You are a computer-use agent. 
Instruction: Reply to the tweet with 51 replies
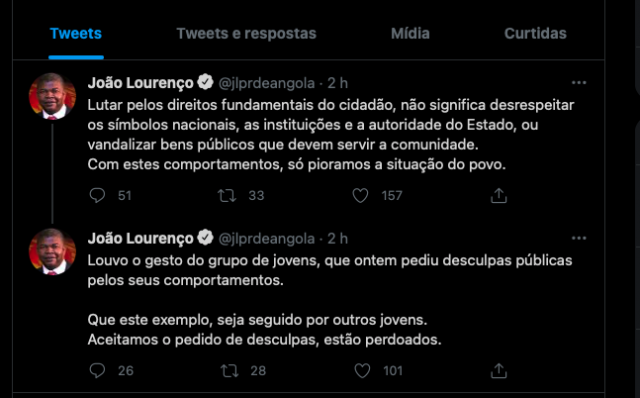97,196
